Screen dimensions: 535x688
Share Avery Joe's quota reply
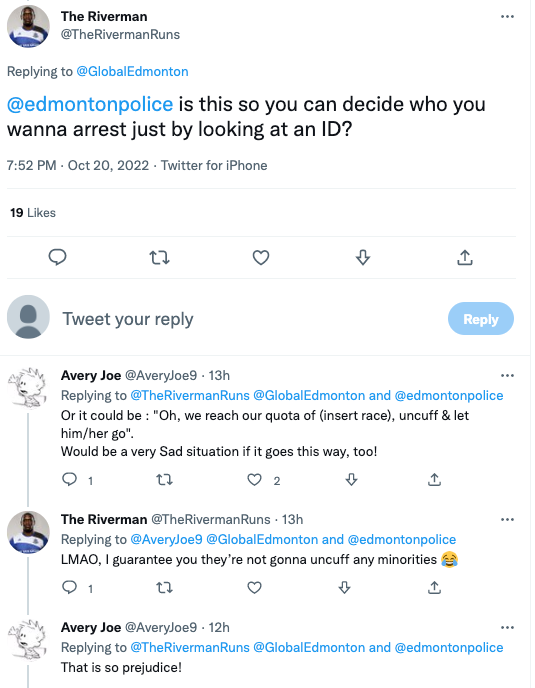[x=434, y=480]
